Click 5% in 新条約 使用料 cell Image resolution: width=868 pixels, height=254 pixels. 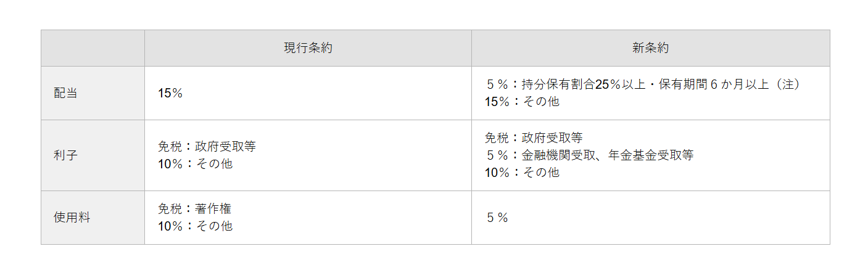tap(497, 218)
